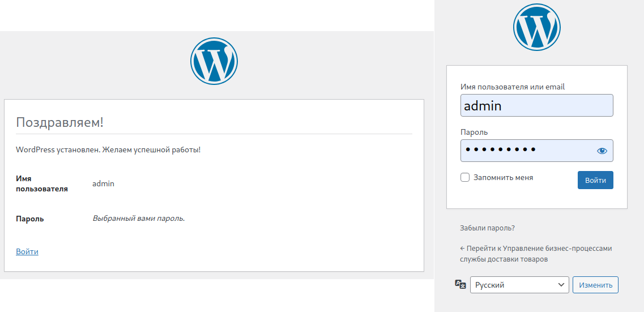Focus the username field containing 'admin'
644x312 pixels.
click(537, 105)
